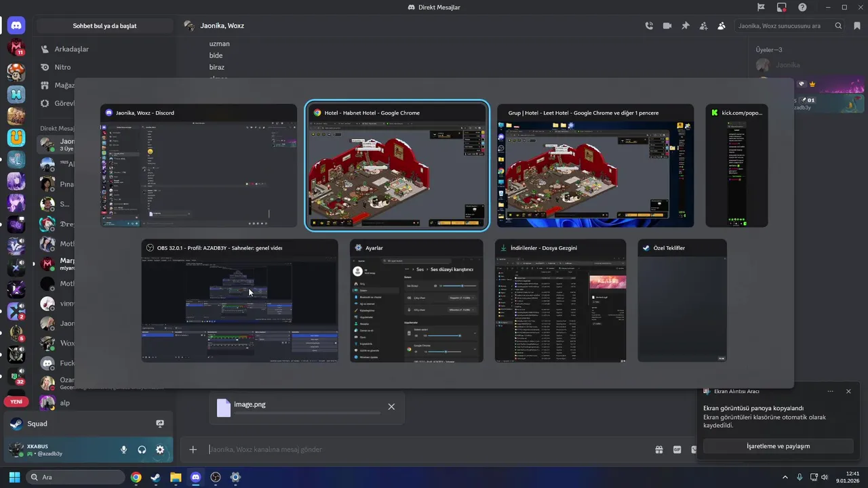This screenshot has height=488, width=868.
Task: Share screen for Squad activity
Action: [160, 424]
